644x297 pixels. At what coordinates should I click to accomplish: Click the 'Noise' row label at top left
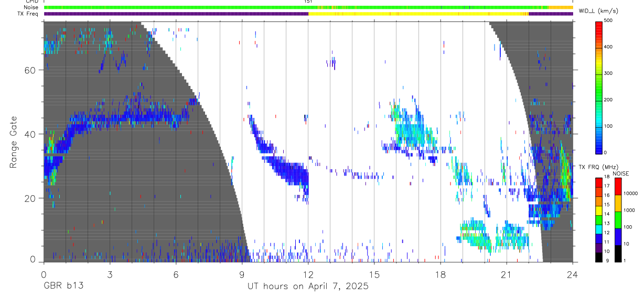coord(31,7)
